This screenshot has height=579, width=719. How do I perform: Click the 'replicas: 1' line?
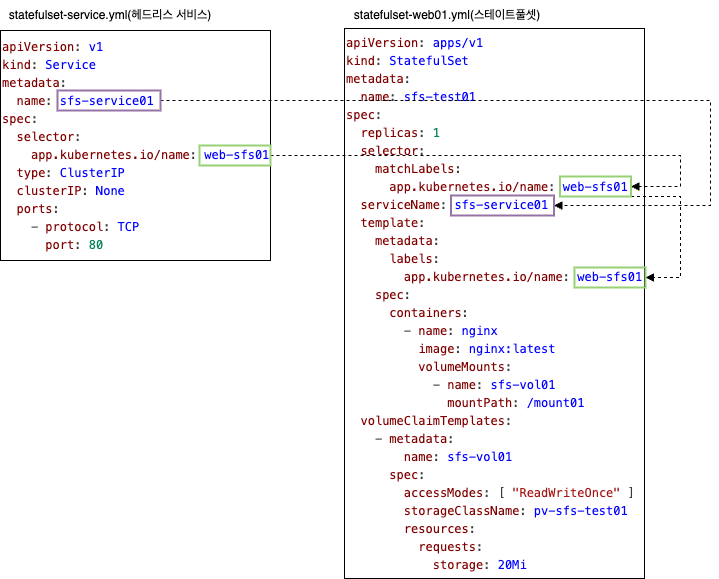coord(400,132)
